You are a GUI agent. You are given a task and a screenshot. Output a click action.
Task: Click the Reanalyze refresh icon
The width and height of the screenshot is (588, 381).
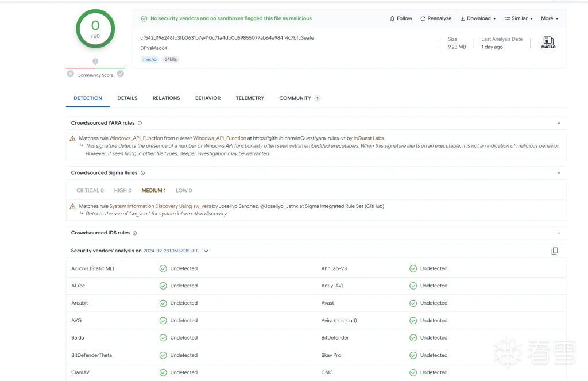(x=423, y=18)
